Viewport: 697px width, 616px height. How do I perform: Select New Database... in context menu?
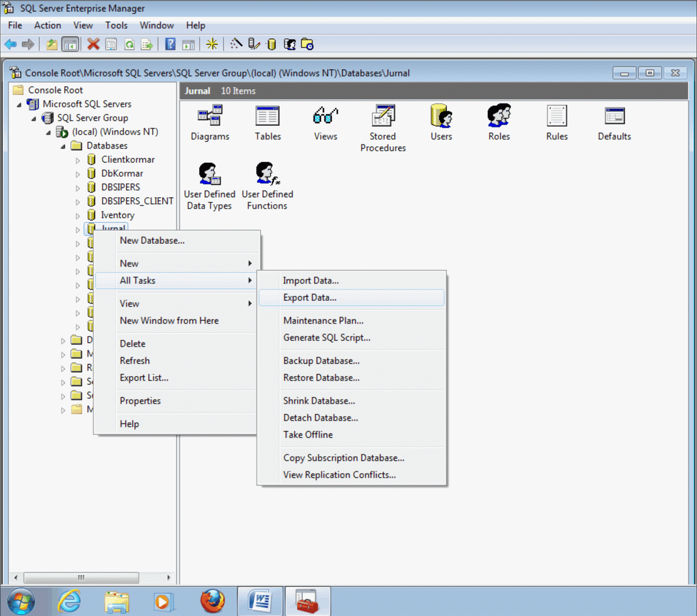(x=177, y=241)
